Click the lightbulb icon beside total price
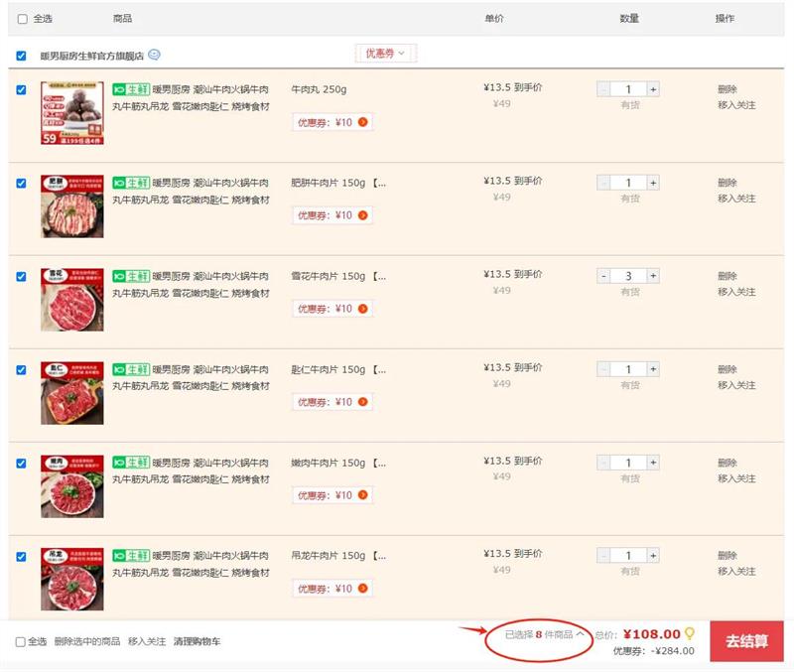The height and width of the screenshot is (672, 794). (x=690, y=633)
